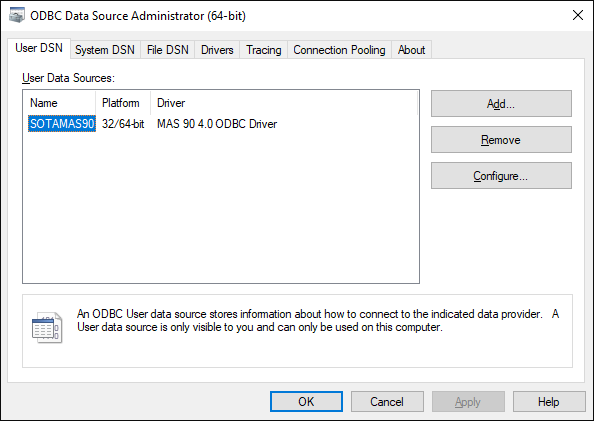Select the SOTAMAS90 data source entry
This screenshot has height=421, width=594.
[62, 124]
